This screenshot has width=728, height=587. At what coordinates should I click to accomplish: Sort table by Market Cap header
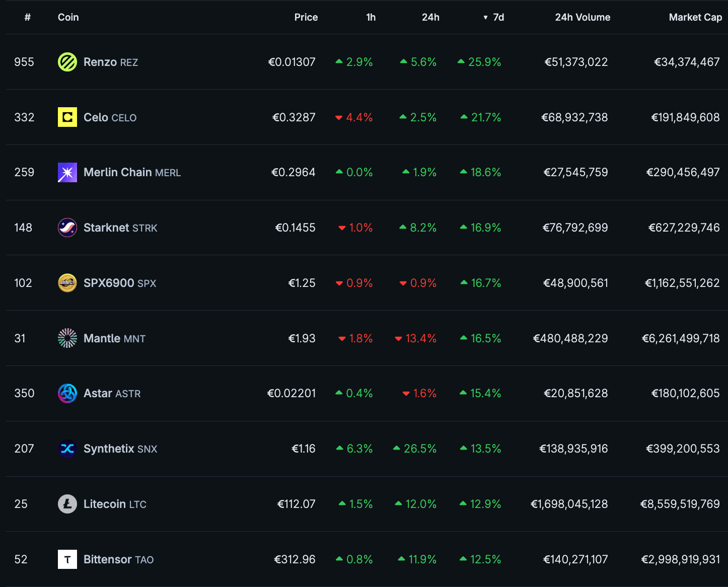[x=695, y=17]
